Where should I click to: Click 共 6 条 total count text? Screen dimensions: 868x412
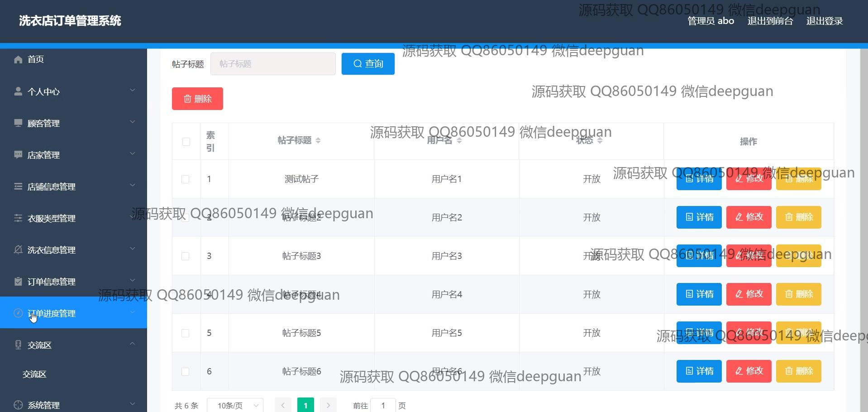[x=186, y=406]
